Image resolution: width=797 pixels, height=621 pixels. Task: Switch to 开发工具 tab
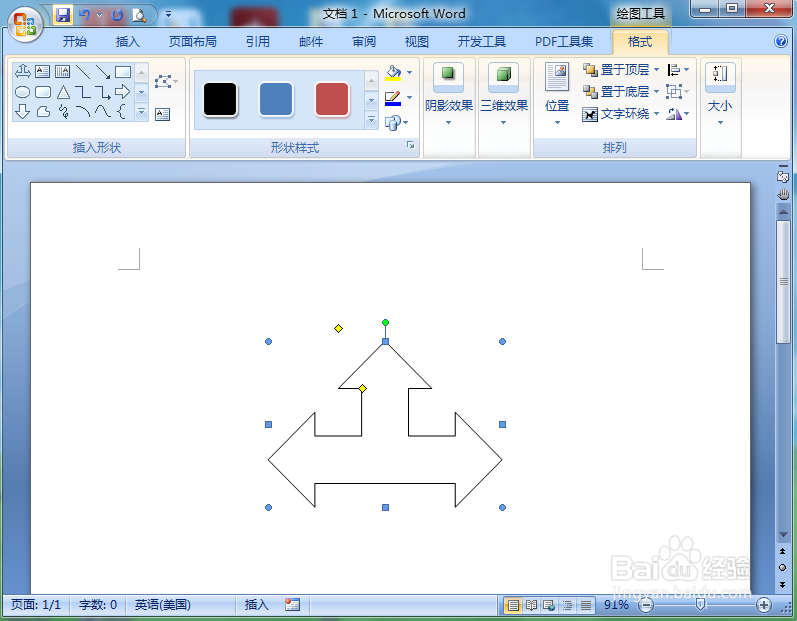pos(482,42)
